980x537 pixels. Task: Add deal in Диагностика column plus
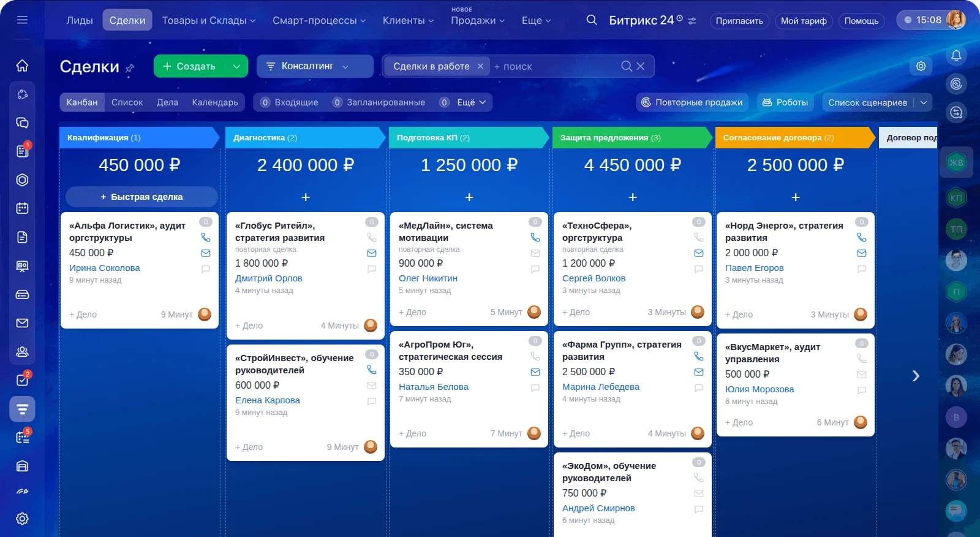pyautogui.click(x=306, y=197)
